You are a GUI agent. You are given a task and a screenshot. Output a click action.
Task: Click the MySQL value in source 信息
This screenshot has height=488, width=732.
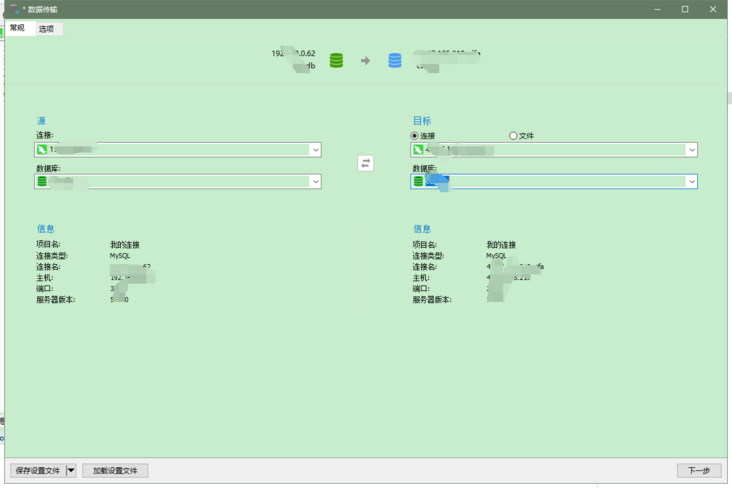[120, 256]
